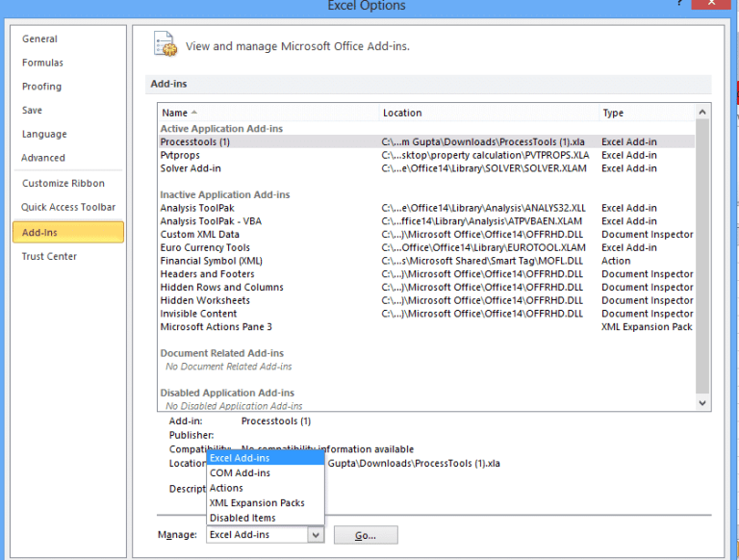Select the Advanced options category
This screenshot has width=739, height=560.
43,158
